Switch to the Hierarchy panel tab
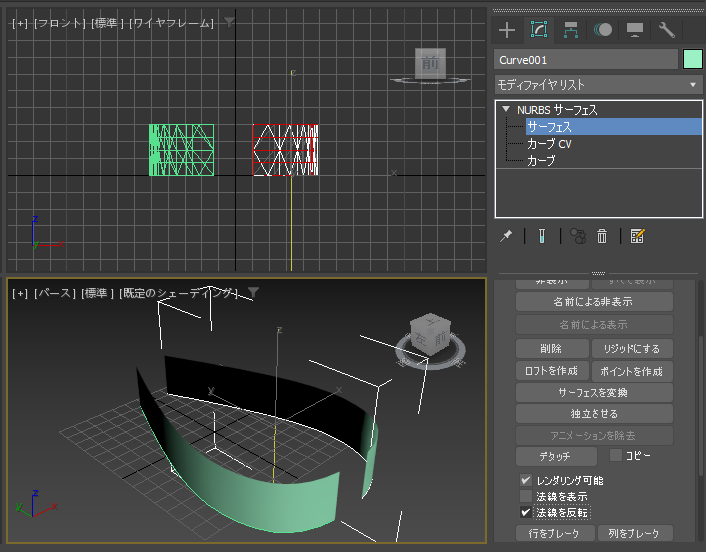 pyautogui.click(x=571, y=30)
